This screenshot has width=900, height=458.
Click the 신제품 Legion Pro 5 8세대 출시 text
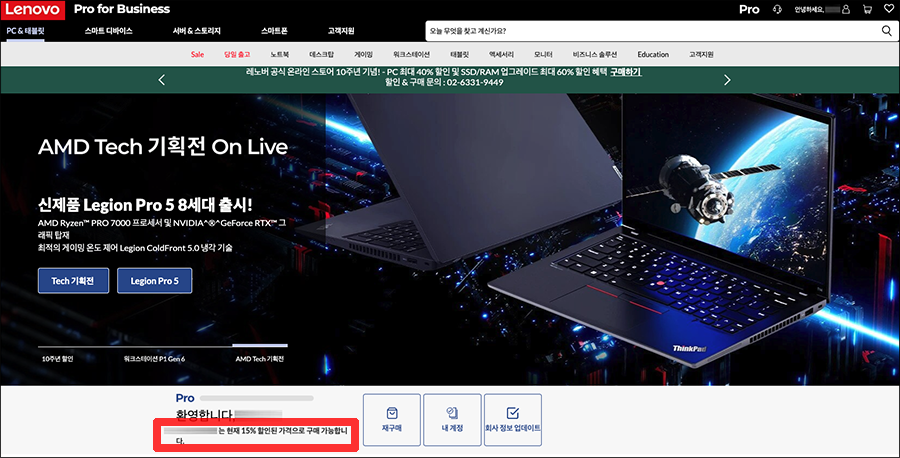145,205
